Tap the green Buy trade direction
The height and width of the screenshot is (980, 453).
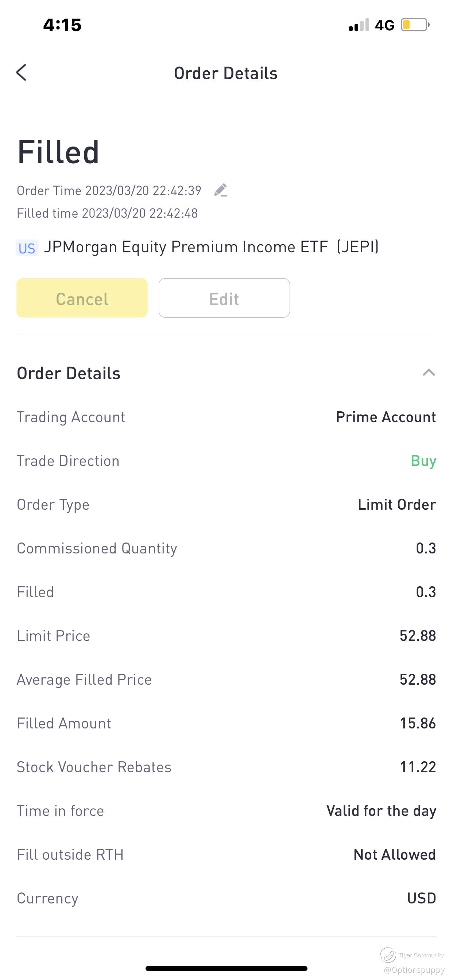click(423, 461)
